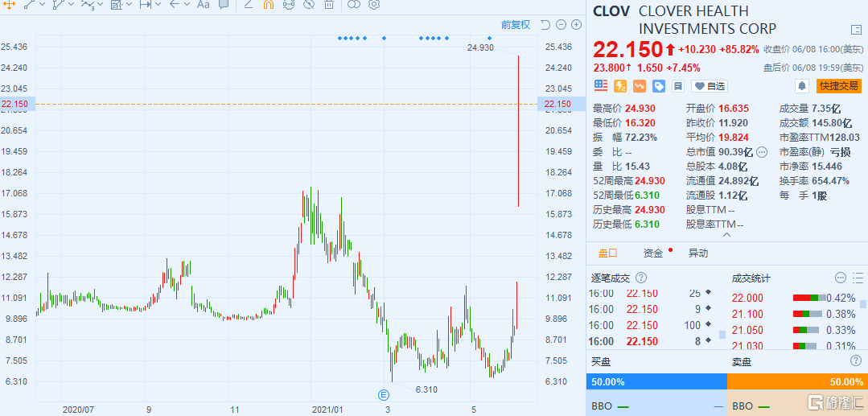Screen dimensions: 868x416
Task: Click the pencil line style icon
Action: coord(249,5)
